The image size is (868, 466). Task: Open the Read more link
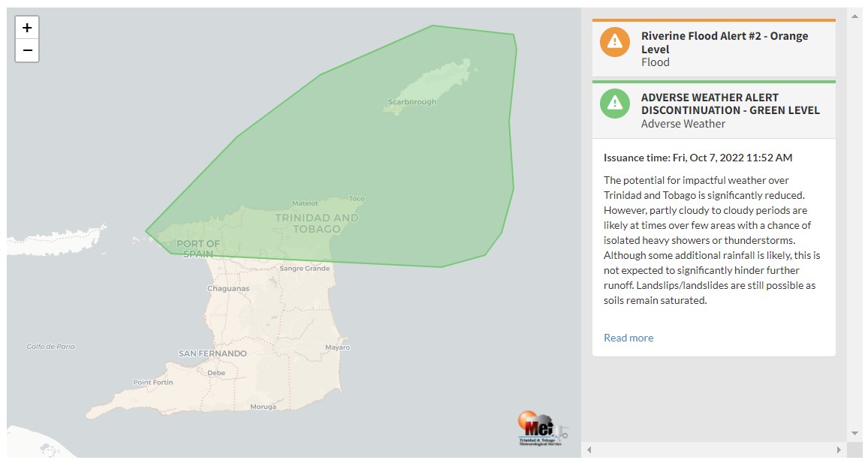coord(628,338)
